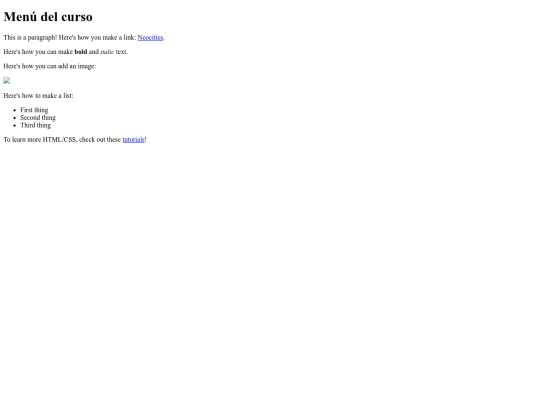Click 'Here's how you can add an image:' text
This screenshot has width=540, height=405.
pos(50,66)
